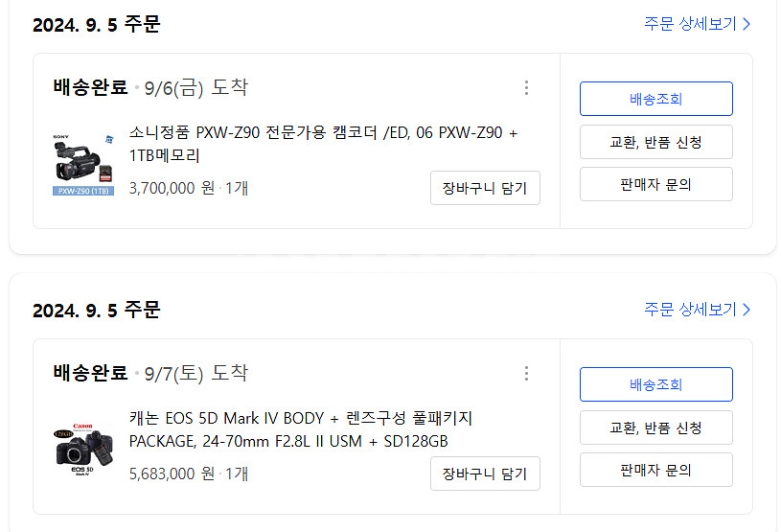Click 배송조회 for the Sony camcorder order
Viewport: 781px width, 532px height.
click(656, 99)
